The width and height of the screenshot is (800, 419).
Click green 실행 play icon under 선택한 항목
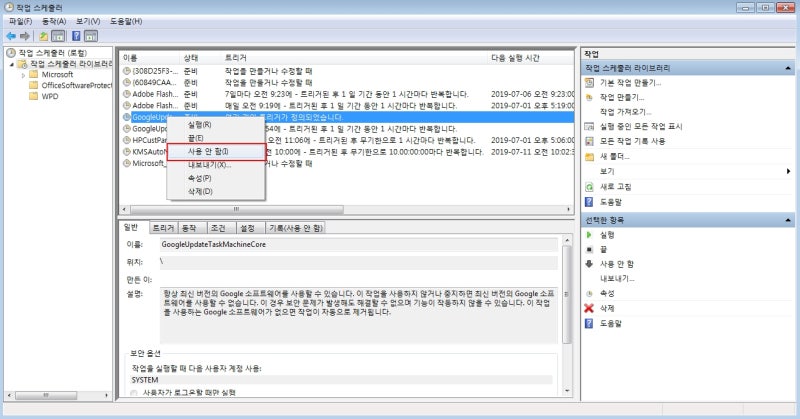(589, 235)
